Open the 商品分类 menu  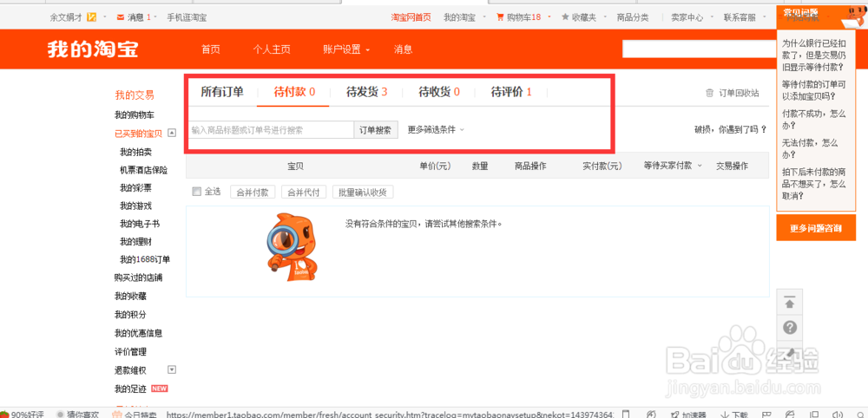(x=633, y=17)
